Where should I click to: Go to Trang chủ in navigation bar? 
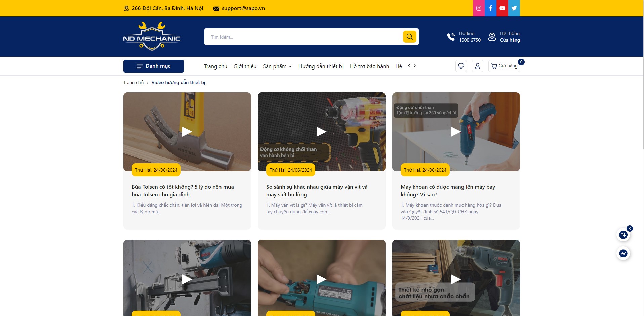click(x=215, y=66)
